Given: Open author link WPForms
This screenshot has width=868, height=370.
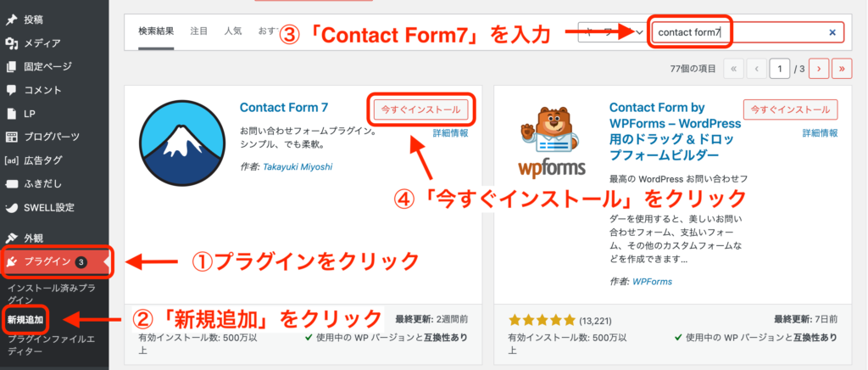Looking at the screenshot, I should click(652, 282).
